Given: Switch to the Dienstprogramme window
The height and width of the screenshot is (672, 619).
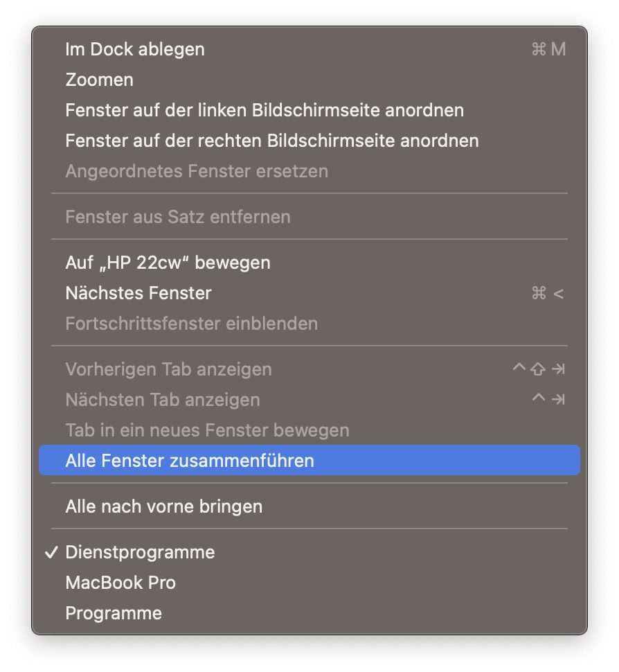Looking at the screenshot, I should (140, 553).
